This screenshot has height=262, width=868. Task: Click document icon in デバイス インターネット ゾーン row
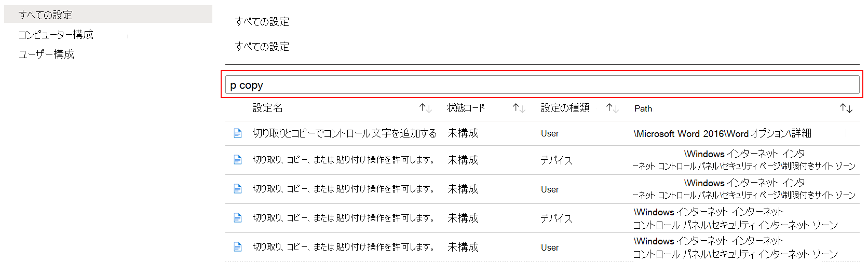coord(238,218)
